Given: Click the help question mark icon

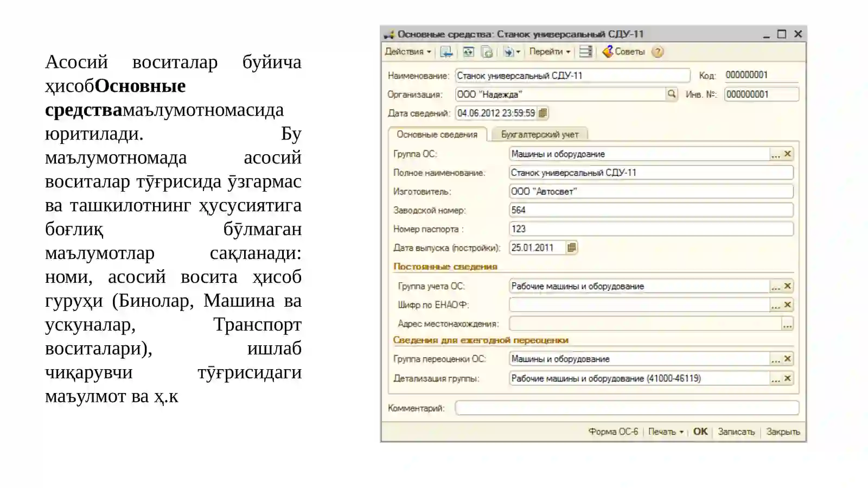Looking at the screenshot, I should click(x=658, y=52).
